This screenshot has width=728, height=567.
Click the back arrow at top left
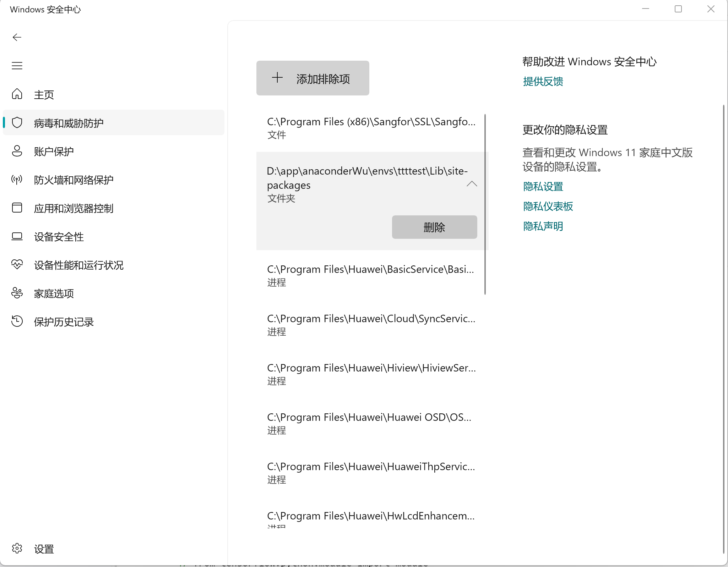(x=17, y=37)
